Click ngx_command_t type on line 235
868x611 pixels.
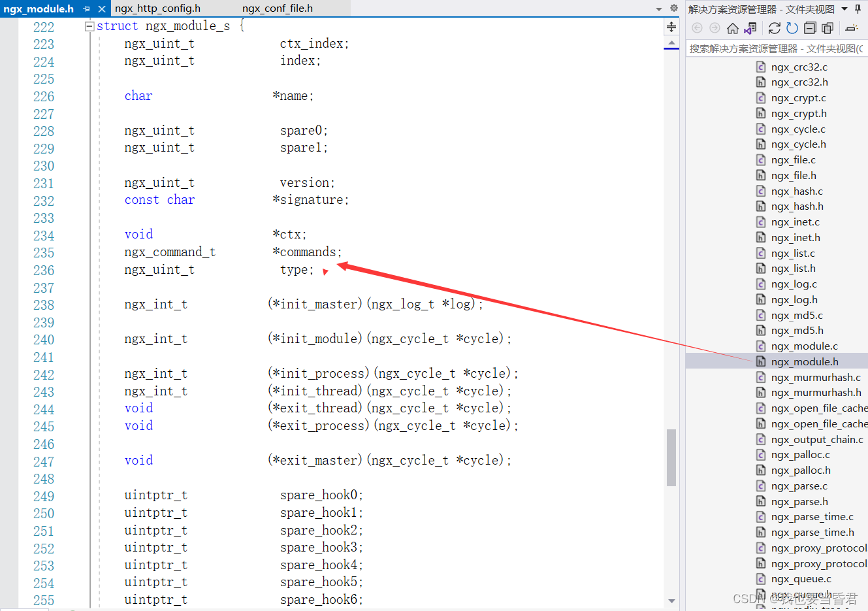click(x=170, y=252)
